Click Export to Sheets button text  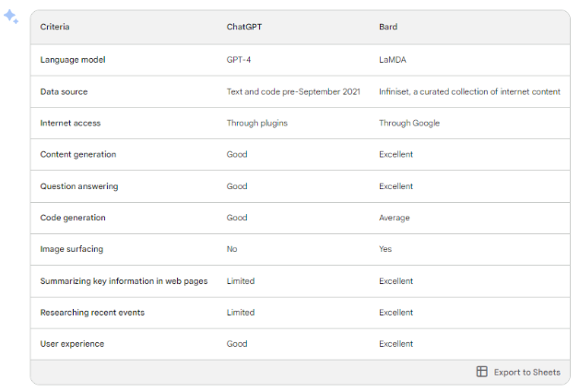point(527,372)
